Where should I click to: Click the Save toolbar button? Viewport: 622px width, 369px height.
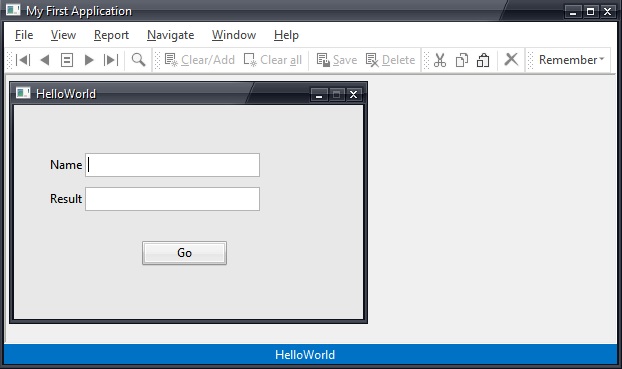pos(337,60)
